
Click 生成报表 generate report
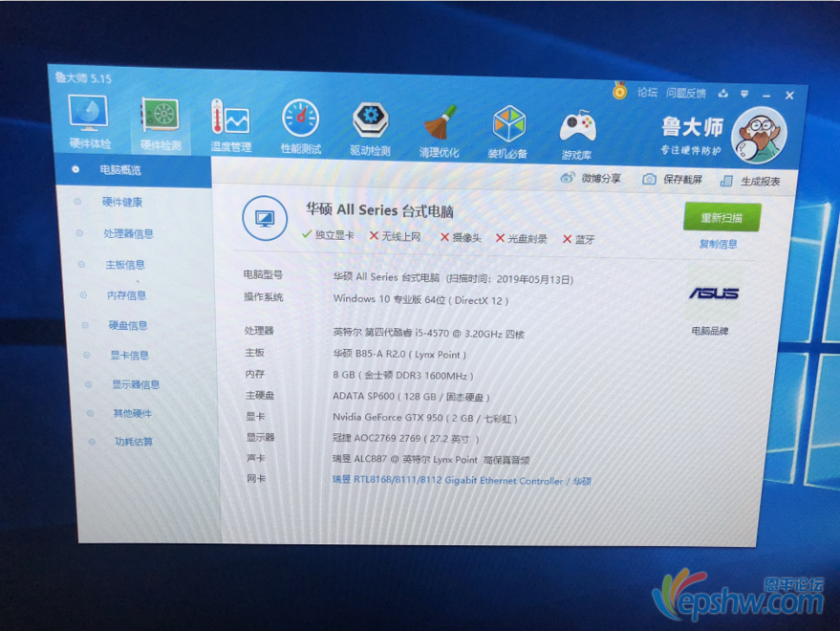(750, 182)
